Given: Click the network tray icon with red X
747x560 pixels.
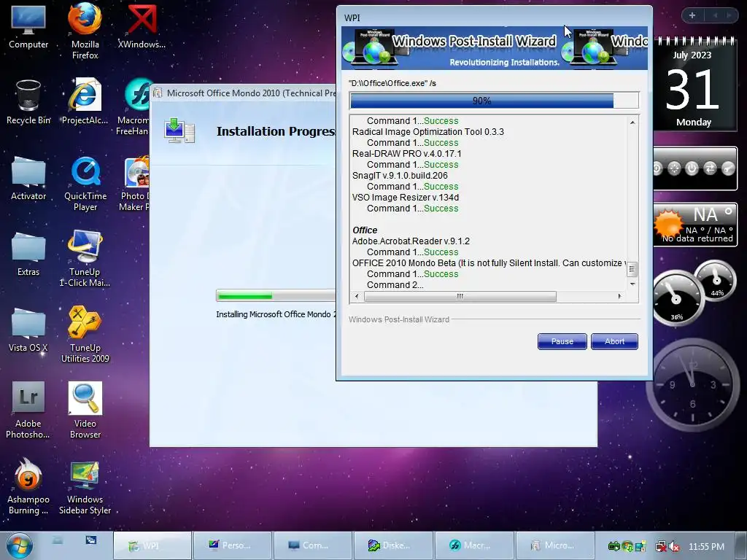Looking at the screenshot, I should 661,547.
